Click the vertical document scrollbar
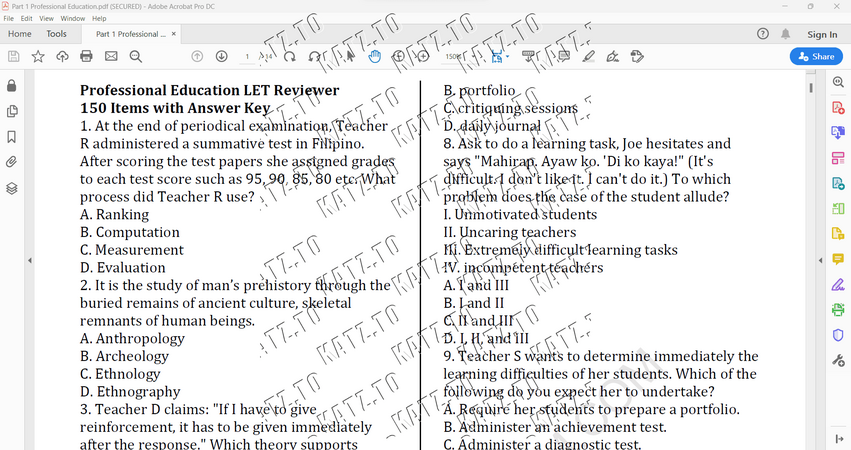The image size is (851, 450). (x=811, y=259)
